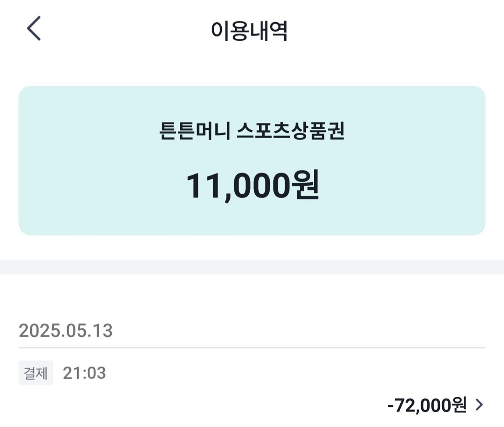Tap the word 튼튼머니 on the card
Image resolution: width=504 pixels, height=427 pixels.
[x=195, y=131]
